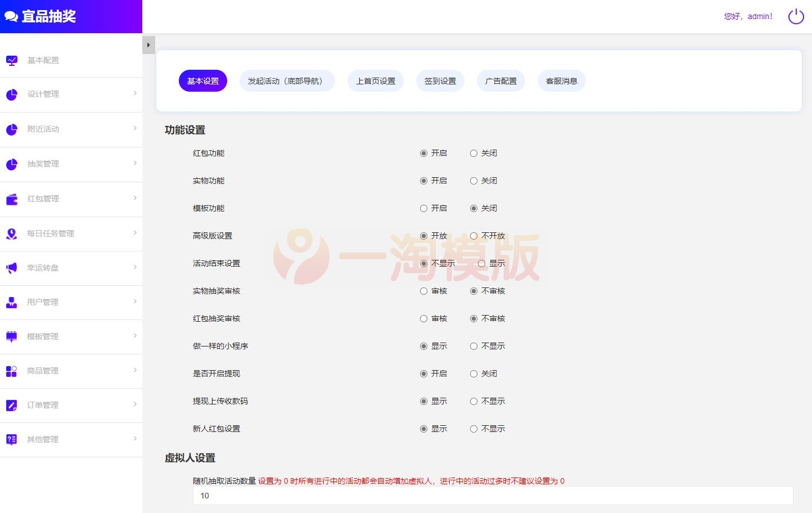Click the logout power icon
812x513 pixels.
[796, 16]
